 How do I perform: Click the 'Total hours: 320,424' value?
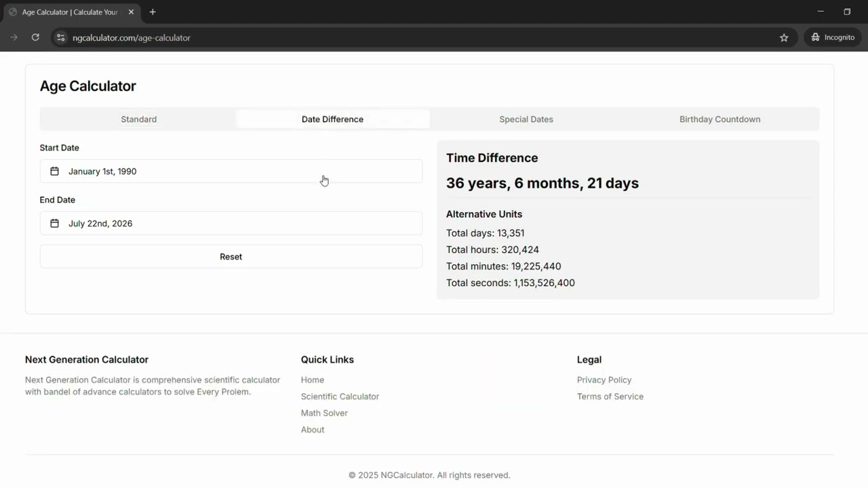(492, 250)
